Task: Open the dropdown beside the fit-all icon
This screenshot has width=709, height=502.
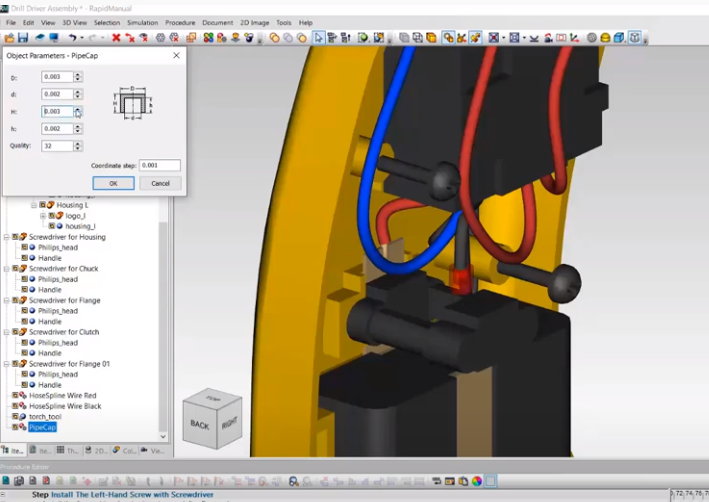Action: 504,38
